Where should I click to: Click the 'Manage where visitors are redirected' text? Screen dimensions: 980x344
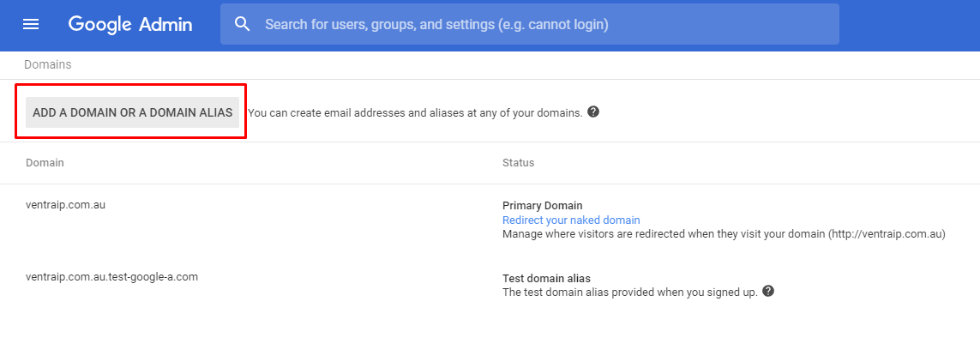724,234
